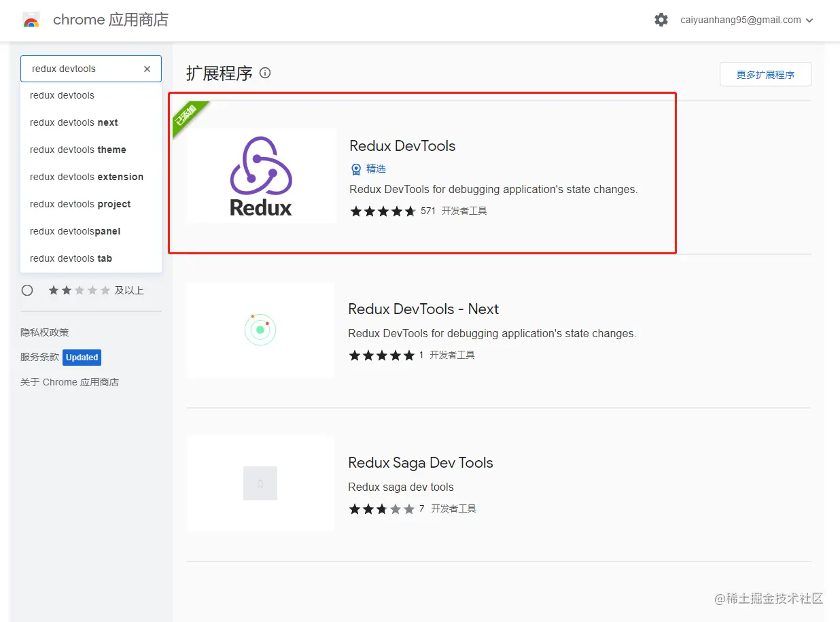The height and width of the screenshot is (622, 840).
Task: Open the Redux Saga Dev Tools title
Action: [x=421, y=462]
